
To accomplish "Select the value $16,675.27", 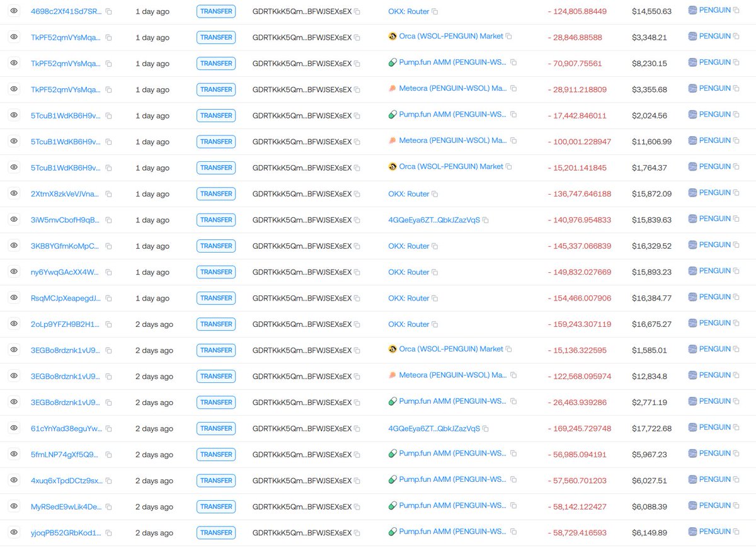I will pos(651,324).
